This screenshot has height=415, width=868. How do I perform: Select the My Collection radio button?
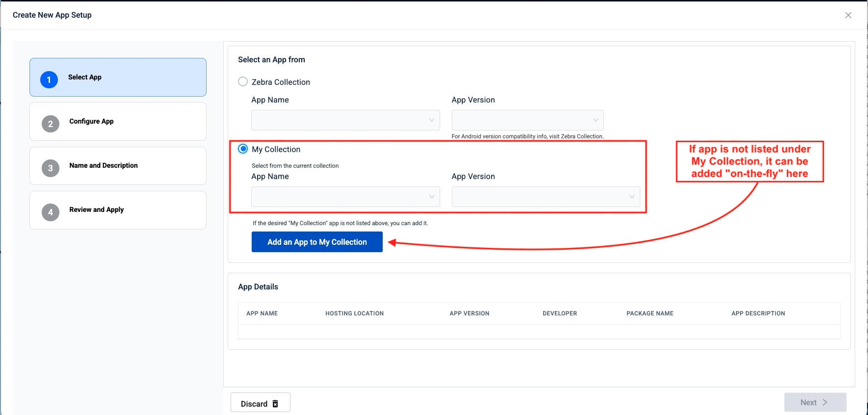(x=243, y=149)
